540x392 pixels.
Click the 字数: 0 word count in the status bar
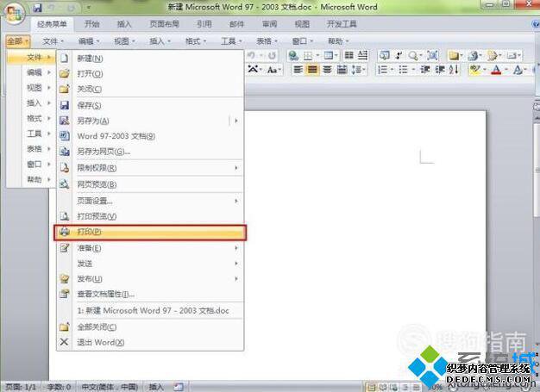coord(59,387)
